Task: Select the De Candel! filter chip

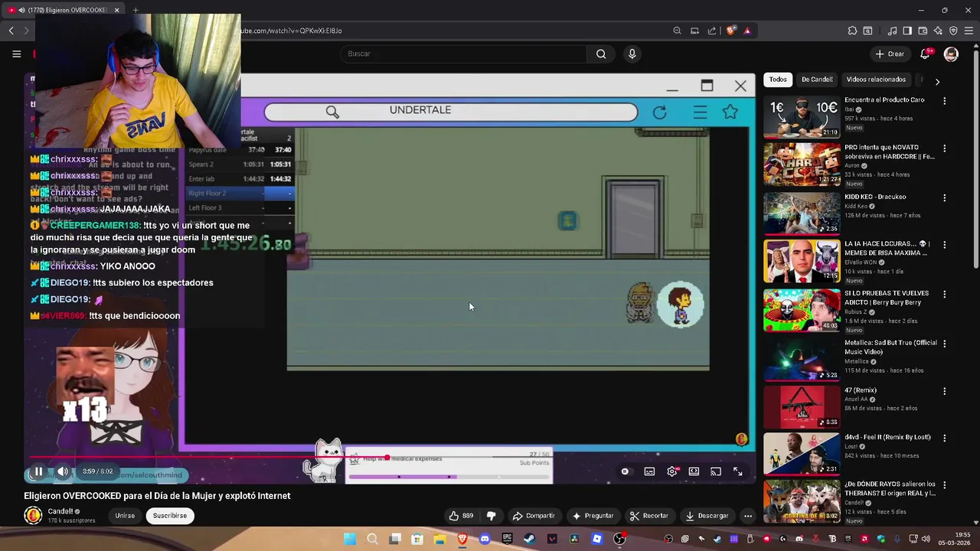Action: pyautogui.click(x=817, y=80)
